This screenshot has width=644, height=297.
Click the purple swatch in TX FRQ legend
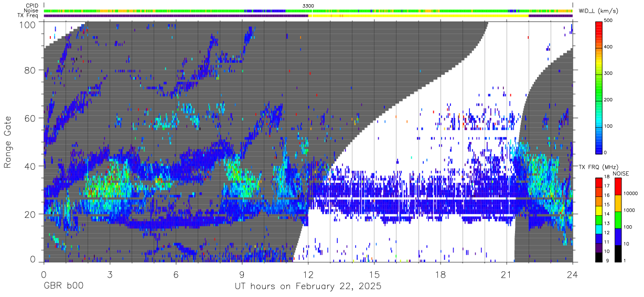tap(599, 247)
